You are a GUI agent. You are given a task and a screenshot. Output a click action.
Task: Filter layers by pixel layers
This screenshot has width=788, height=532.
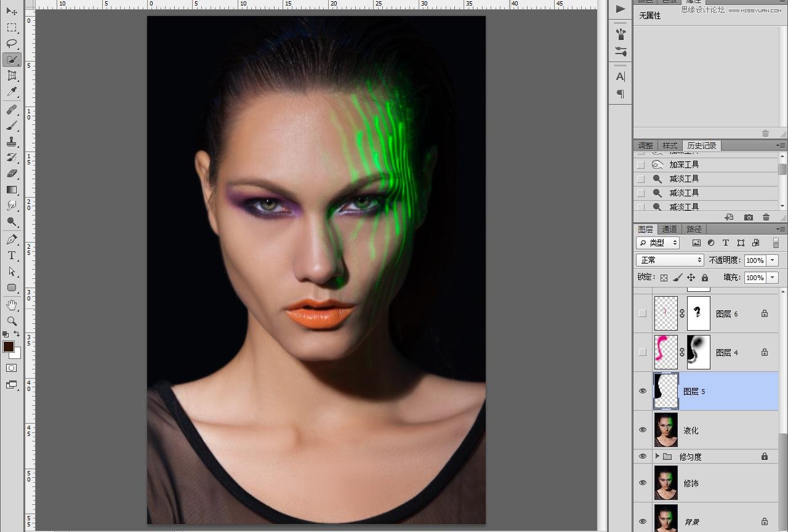696,243
